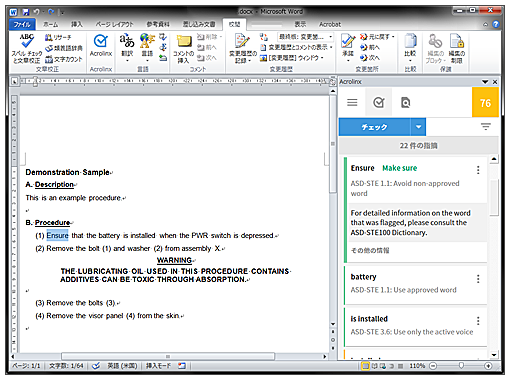
Task: Open the Spelling and Grammar check tool
Action: (27, 48)
